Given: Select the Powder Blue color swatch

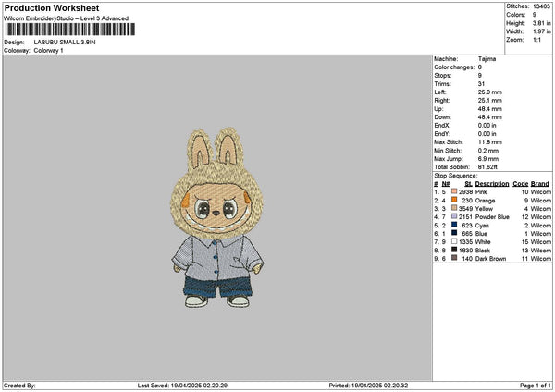Looking at the screenshot, I should [x=454, y=216].
